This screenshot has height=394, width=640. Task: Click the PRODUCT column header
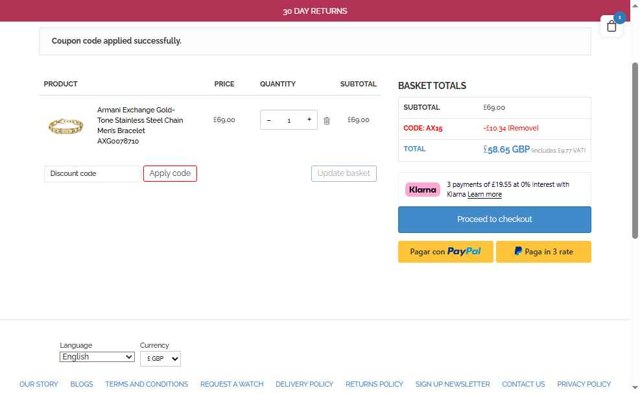(60, 84)
